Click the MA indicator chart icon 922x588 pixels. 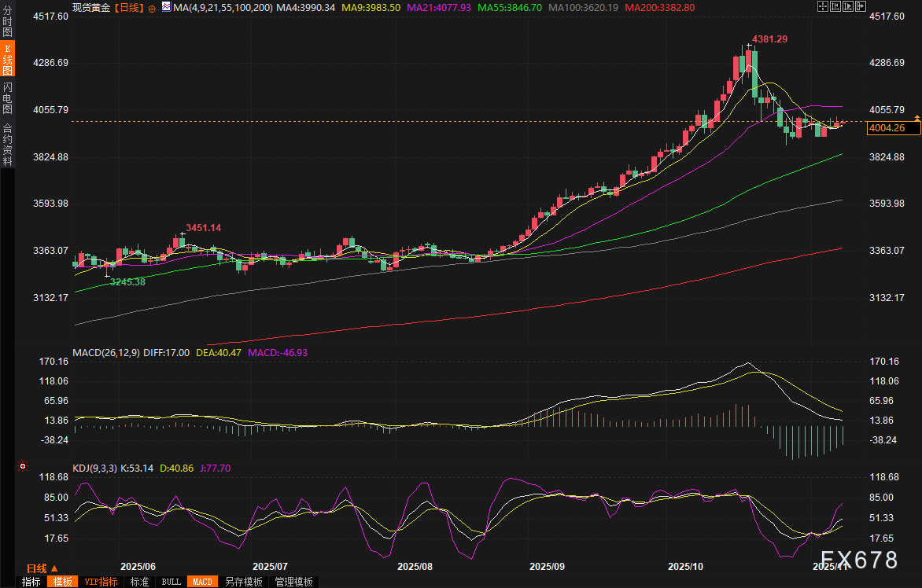[x=165, y=6]
